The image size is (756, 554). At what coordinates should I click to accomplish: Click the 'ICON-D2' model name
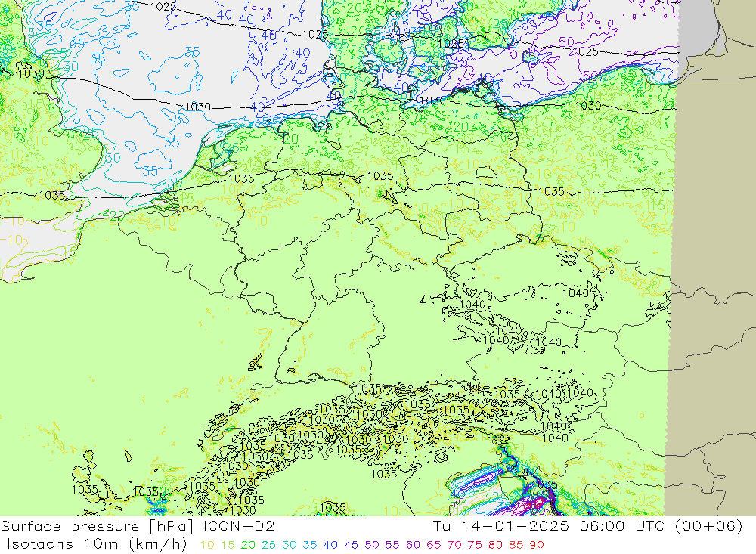(239, 526)
